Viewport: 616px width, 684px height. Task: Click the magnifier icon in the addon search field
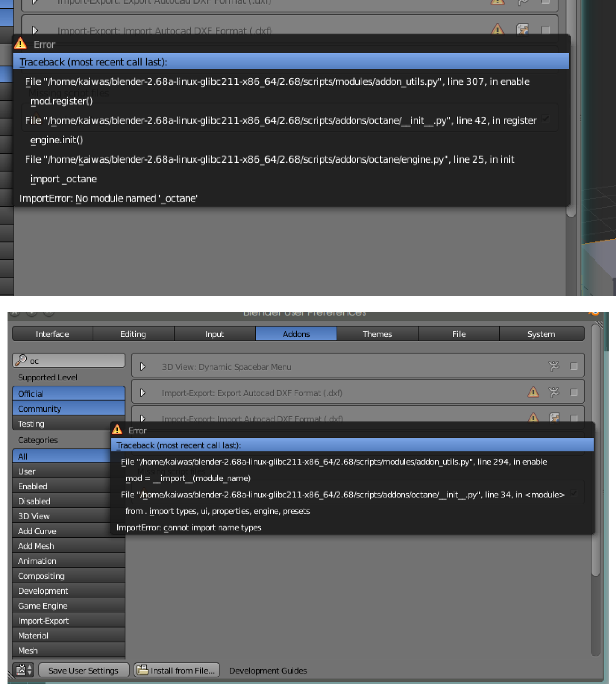(x=21, y=360)
